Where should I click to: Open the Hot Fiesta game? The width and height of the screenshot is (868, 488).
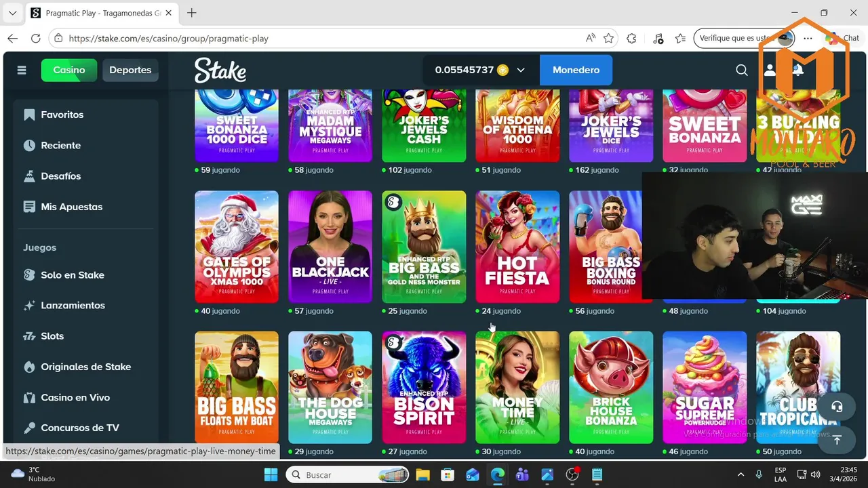pos(517,247)
